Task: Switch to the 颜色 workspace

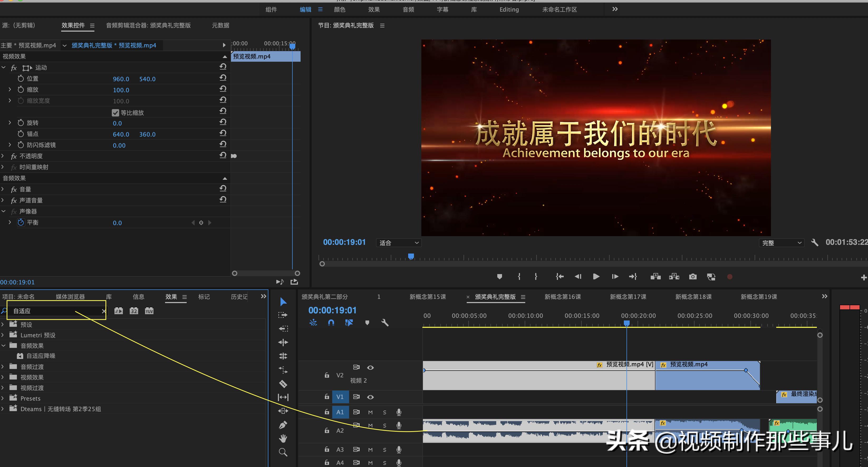Action: tap(339, 9)
